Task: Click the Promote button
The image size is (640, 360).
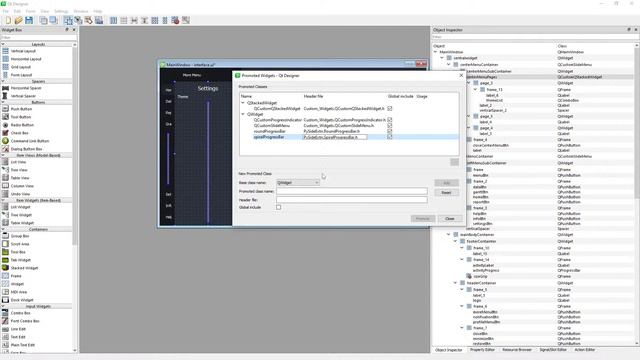Action: (x=422, y=219)
